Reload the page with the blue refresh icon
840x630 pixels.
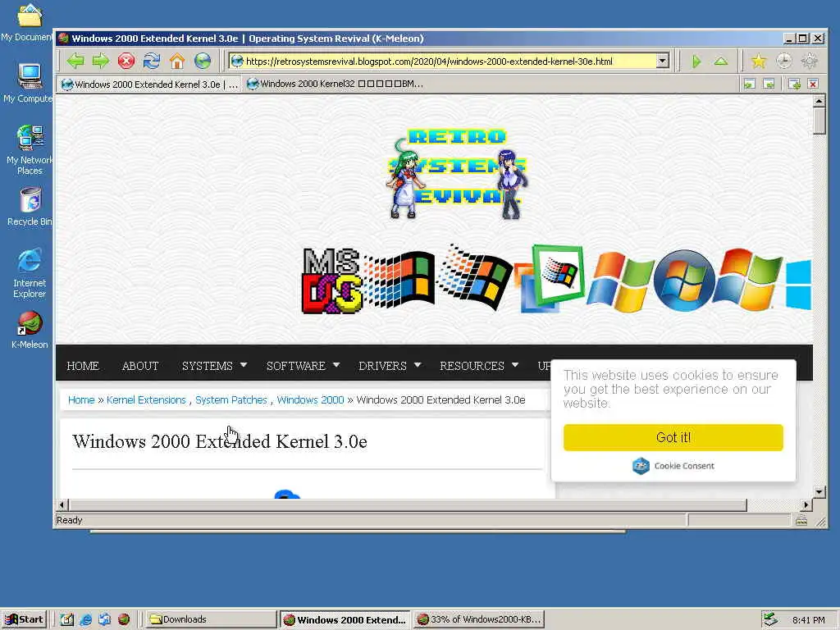(x=152, y=61)
